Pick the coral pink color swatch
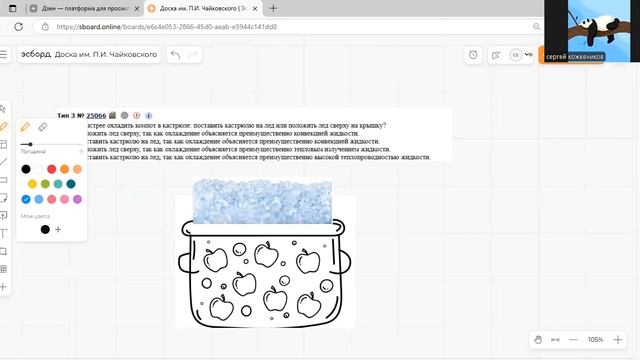The image size is (640, 360). click(51, 199)
